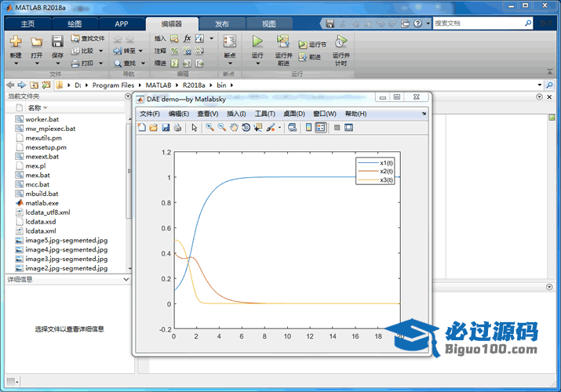Toggle Show Plot Tools and dock icon
The image size is (561, 392).
(x=349, y=128)
